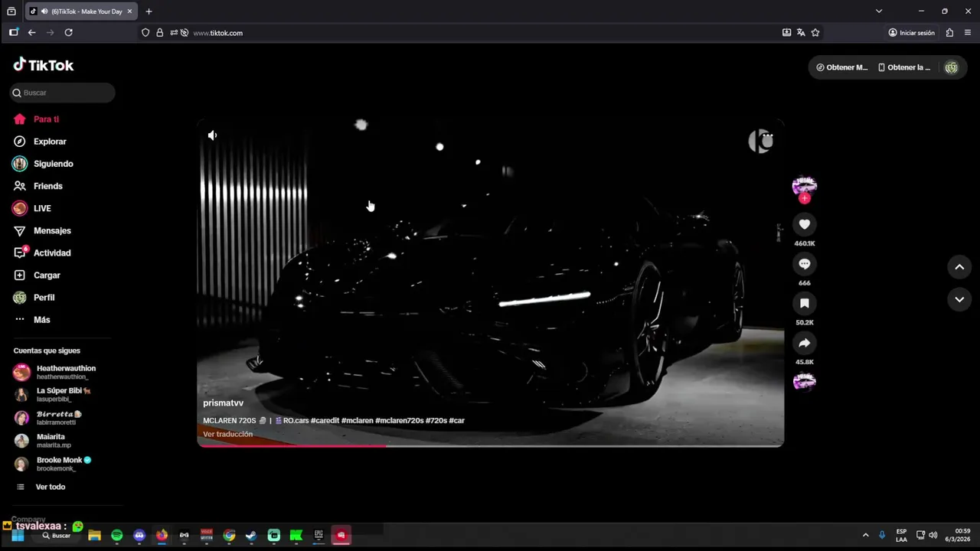Open the list all tabs dropdown
Viewport: 980px width, 551px height.
click(x=879, y=11)
